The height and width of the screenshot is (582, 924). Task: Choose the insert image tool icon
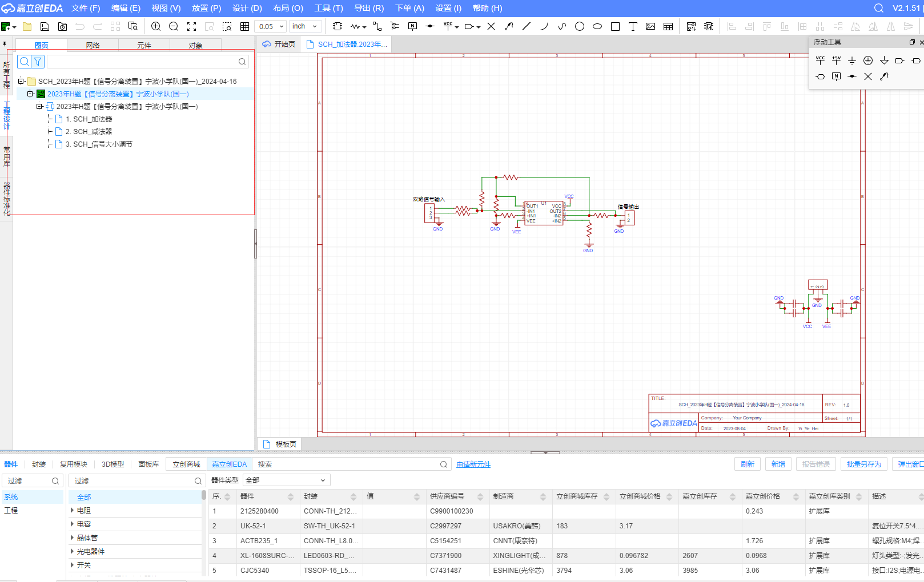650,26
